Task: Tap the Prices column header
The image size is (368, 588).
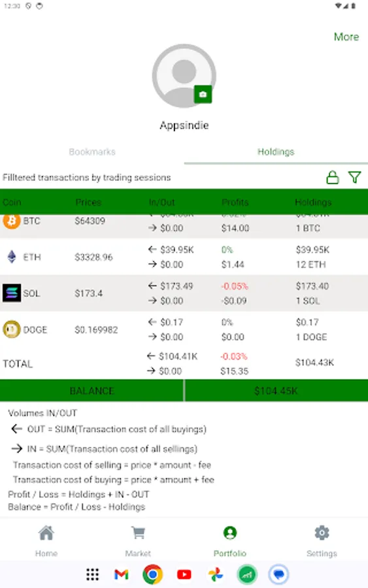Action: pyautogui.click(x=88, y=202)
